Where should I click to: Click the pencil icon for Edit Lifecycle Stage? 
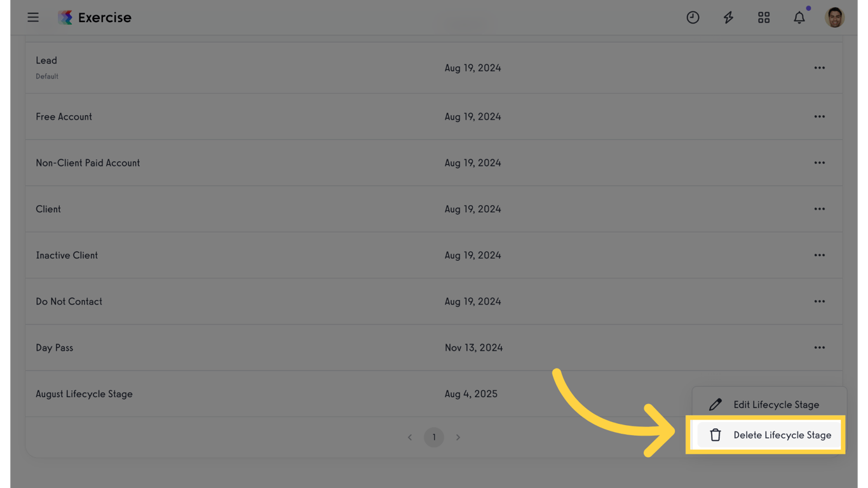[715, 405]
